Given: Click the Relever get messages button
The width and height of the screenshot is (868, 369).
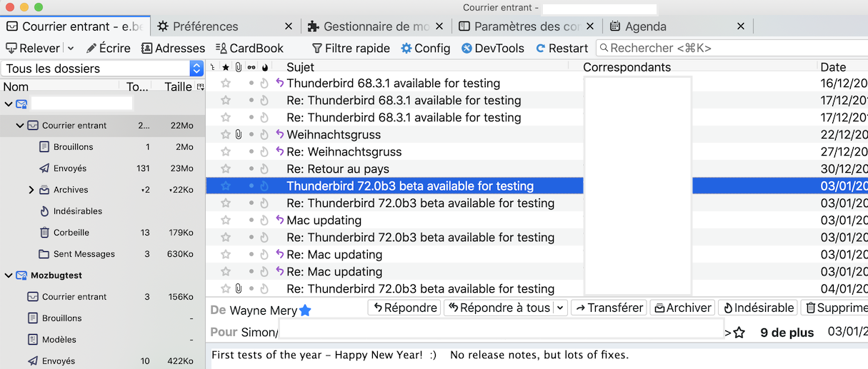Looking at the screenshot, I should 33,49.
